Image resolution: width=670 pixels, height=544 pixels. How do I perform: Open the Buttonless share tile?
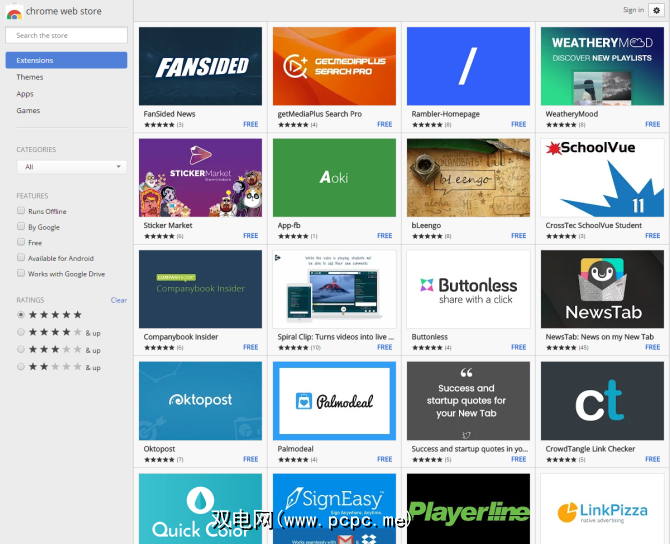[468, 289]
